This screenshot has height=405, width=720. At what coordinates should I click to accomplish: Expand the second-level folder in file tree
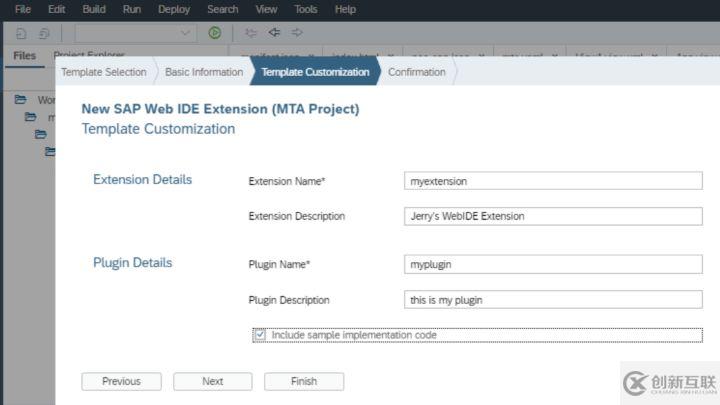pyautogui.click(x=30, y=117)
